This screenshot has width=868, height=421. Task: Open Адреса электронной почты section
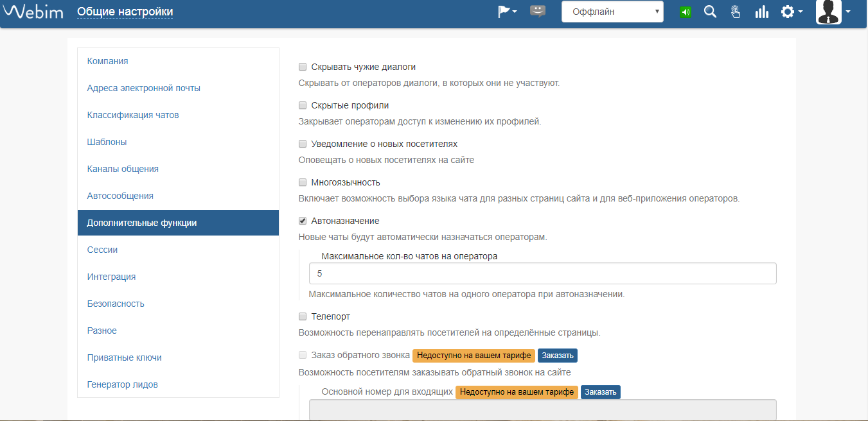(x=179, y=88)
